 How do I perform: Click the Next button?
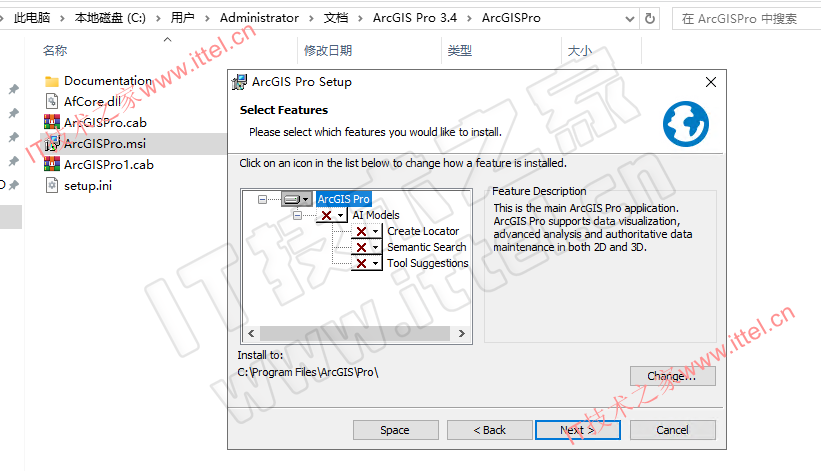tap(578, 430)
